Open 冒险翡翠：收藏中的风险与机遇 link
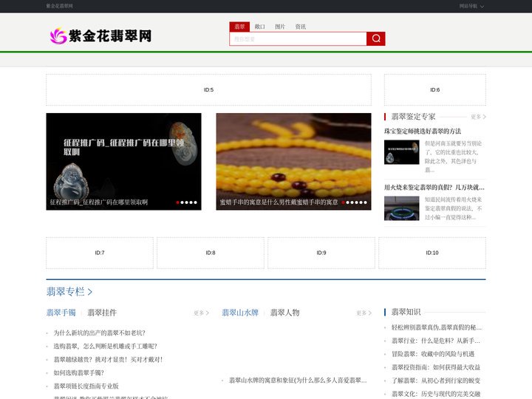Viewport: 532px width, 399px height. [433, 354]
